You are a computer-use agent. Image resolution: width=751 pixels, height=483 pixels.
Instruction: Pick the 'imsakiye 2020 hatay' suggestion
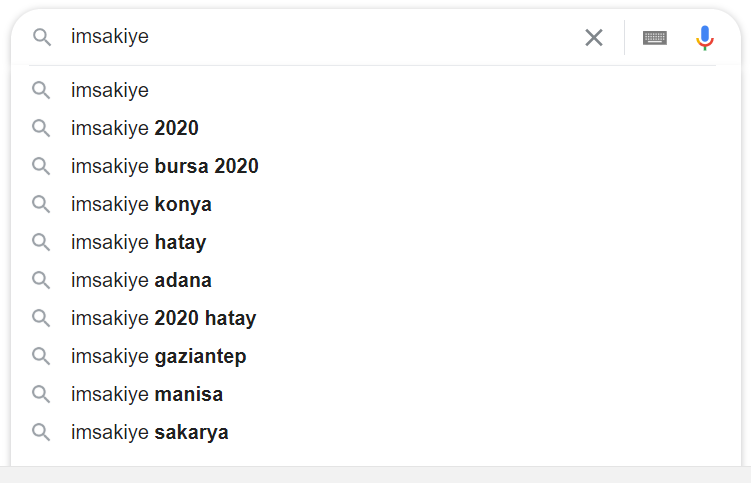[x=376, y=318]
